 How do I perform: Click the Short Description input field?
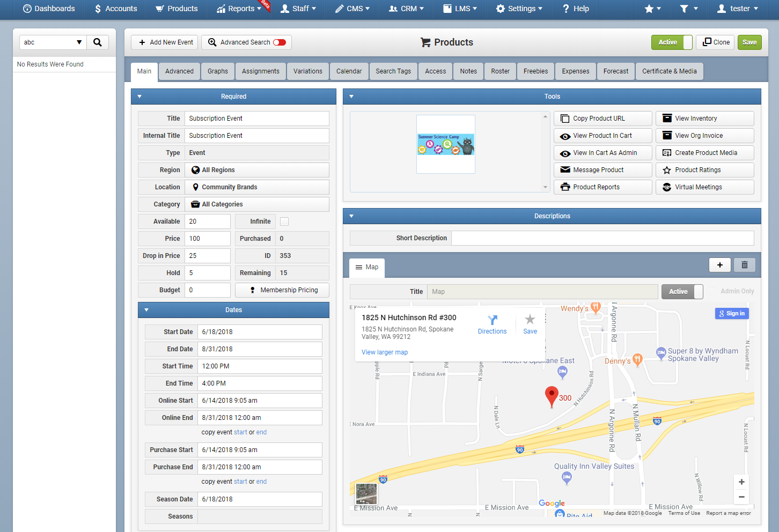coord(602,238)
